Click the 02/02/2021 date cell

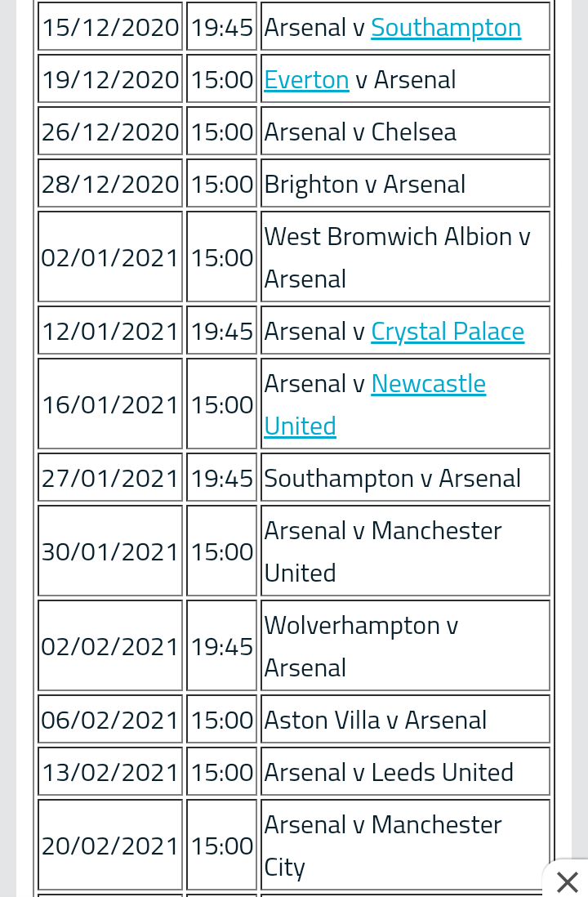pos(110,646)
